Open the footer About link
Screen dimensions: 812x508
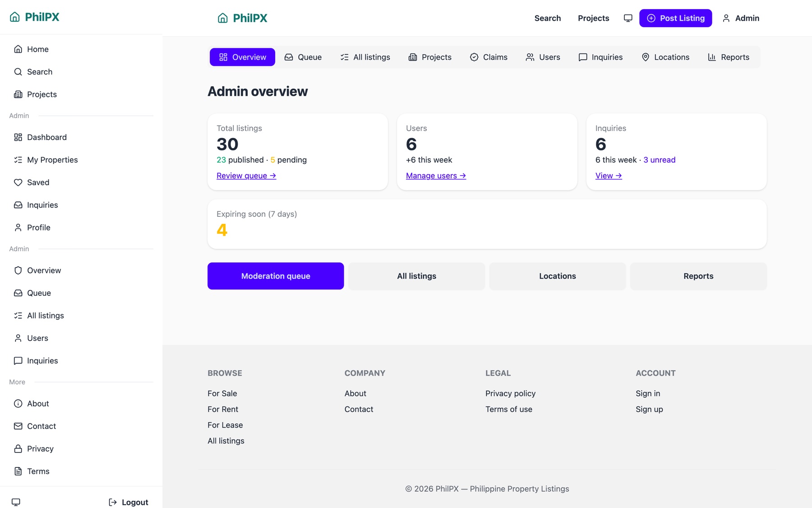tap(355, 393)
